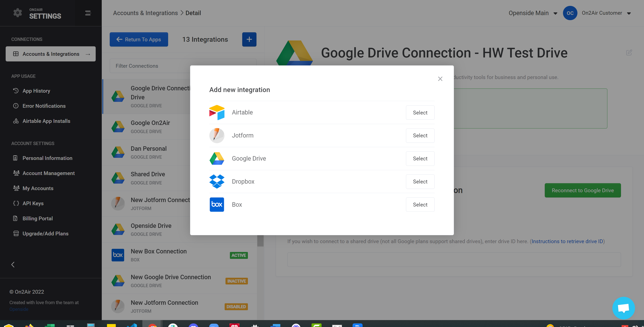Click the connections list scrollbar thumb
This screenshot has height=327, width=644.
coord(260,241)
